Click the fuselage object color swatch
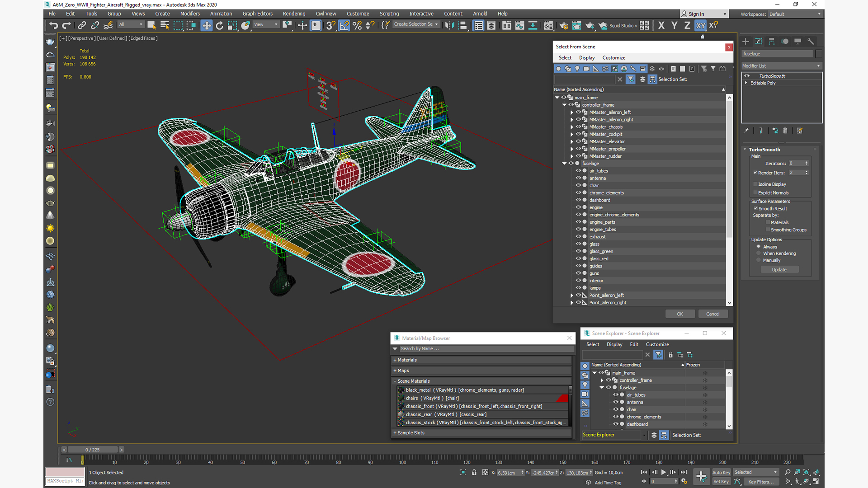 point(818,54)
